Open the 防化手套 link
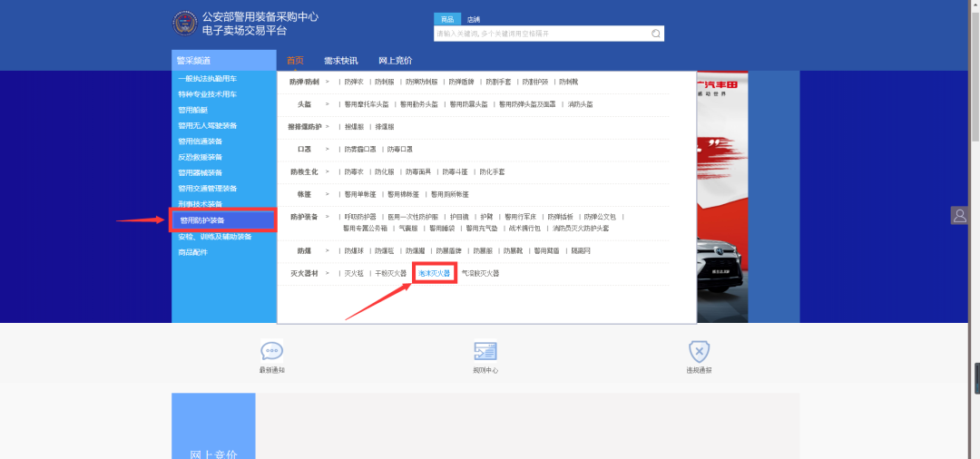 pyautogui.click(x=492, y=171)
